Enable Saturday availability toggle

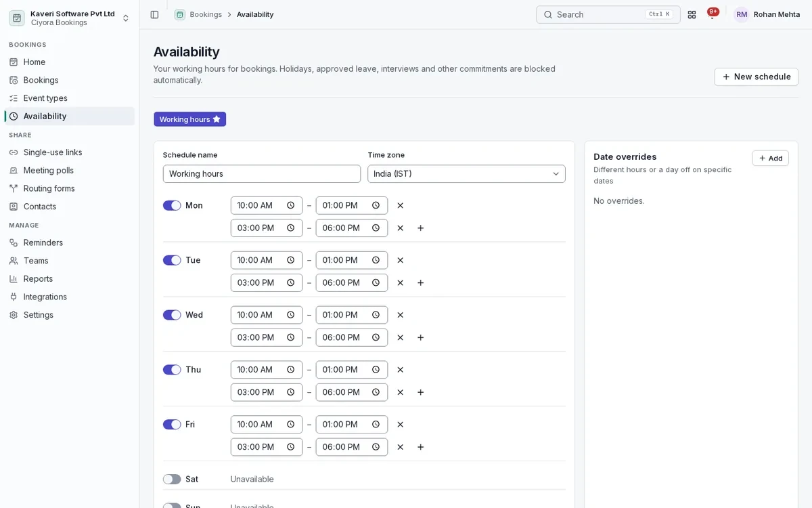172,480
